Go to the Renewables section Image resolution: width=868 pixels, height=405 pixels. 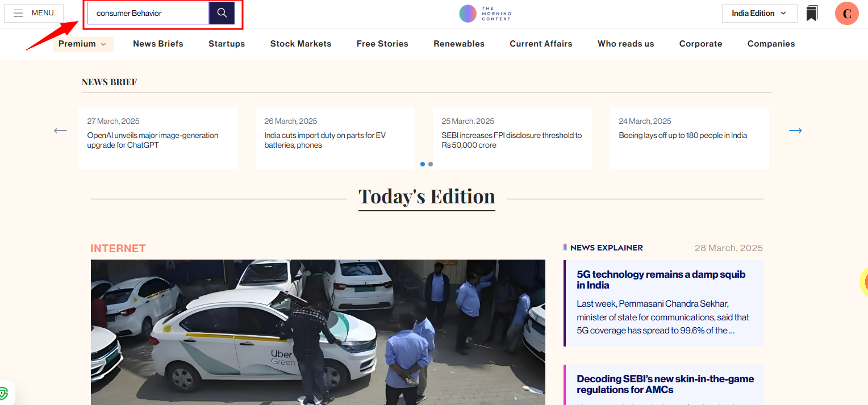click(x=459, y=44)
